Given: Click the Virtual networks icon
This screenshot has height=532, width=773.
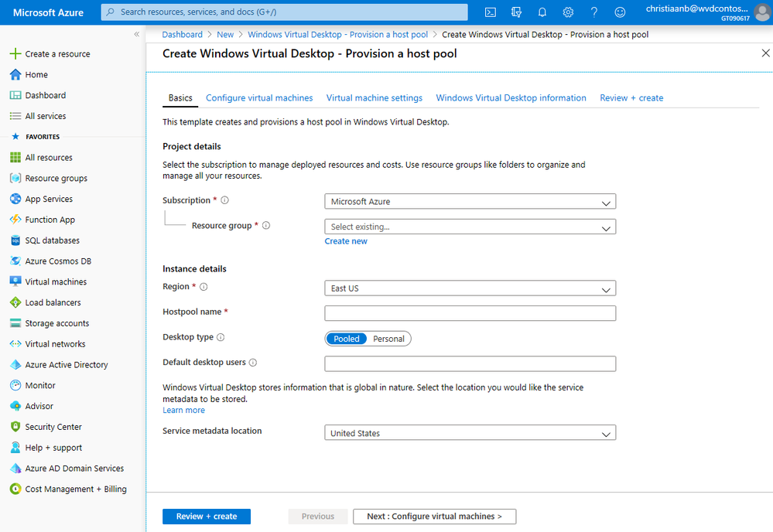Looking at the screenshot, I should 15,344.
